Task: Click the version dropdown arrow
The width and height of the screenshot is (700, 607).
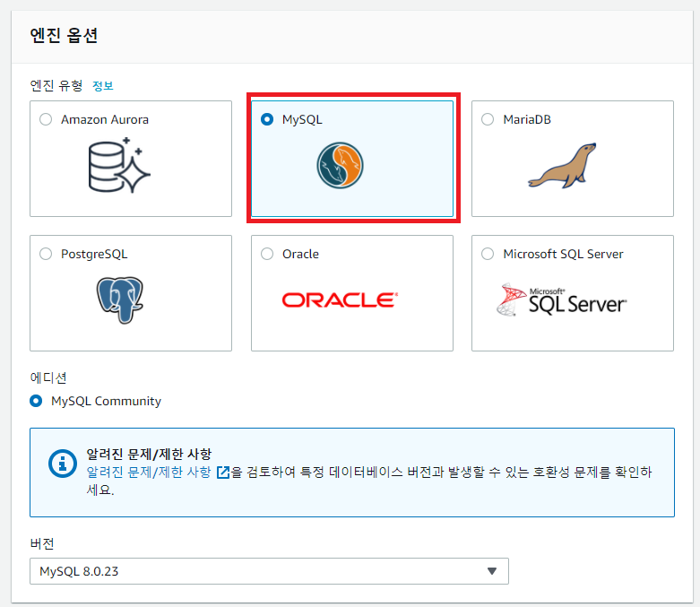Action: pos(491,571)
